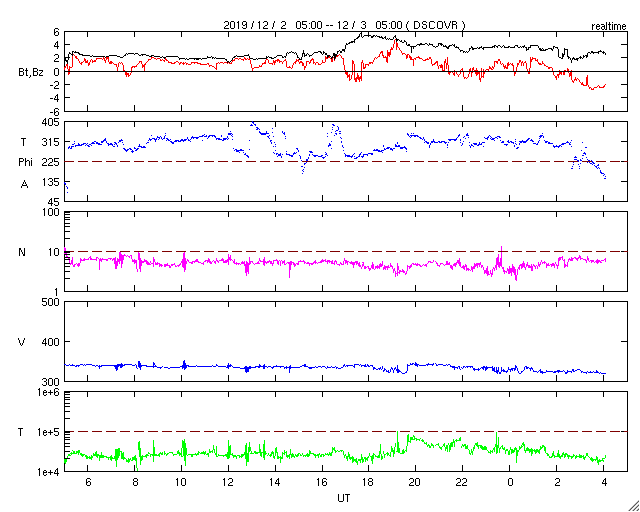Click the '45' angle axis value

[x=54, y=202]
